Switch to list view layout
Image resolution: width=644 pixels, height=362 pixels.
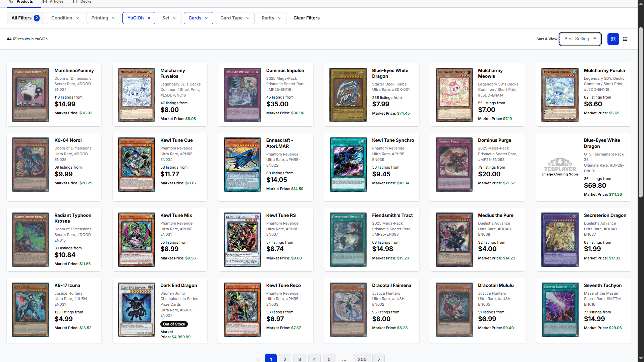coord(625,39)
